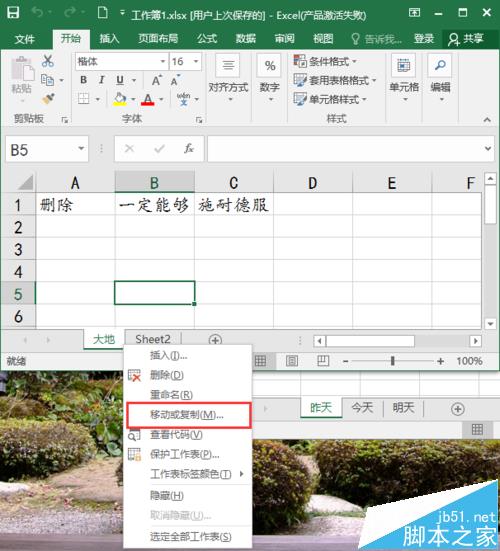Open the underline style dropdown arrow
500x551 pixels.
tap(134, 80)
